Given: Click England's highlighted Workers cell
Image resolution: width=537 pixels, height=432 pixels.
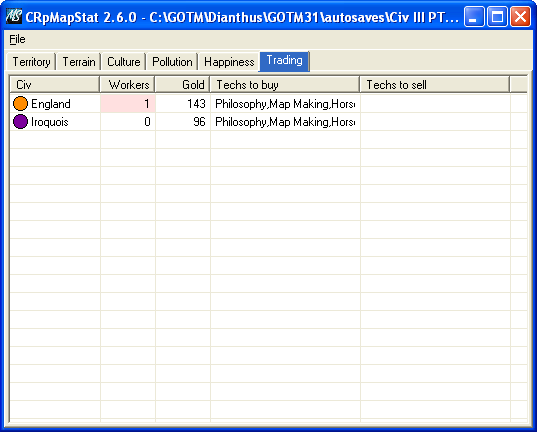Looking at the screenshot, I should 128,103.
